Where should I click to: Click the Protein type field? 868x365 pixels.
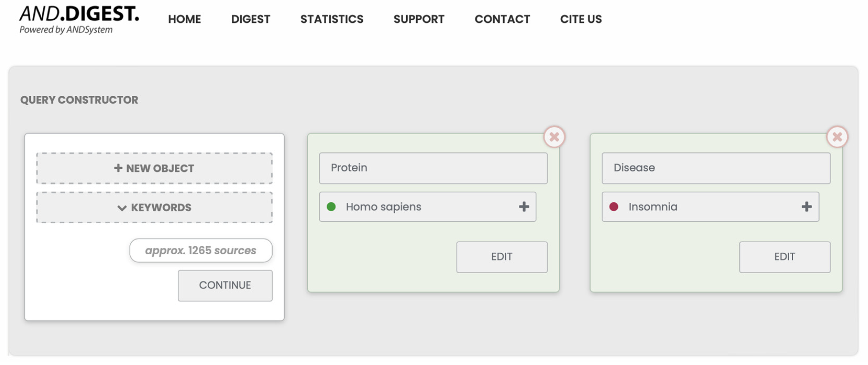click(433, 168)
